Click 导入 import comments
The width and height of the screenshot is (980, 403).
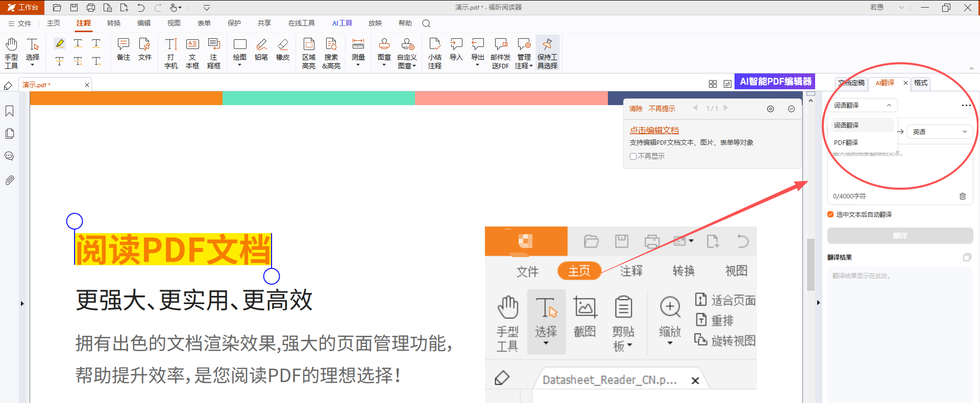[456, 49]
